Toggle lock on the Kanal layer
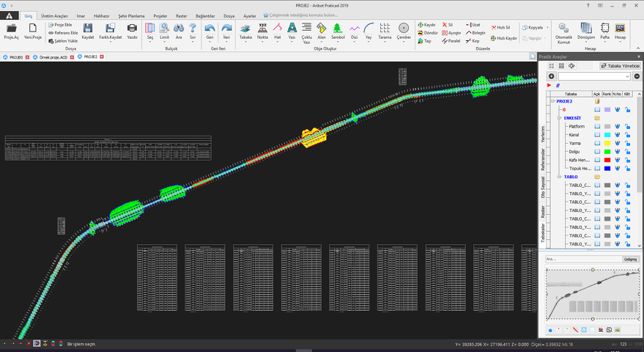This screenshot has height=352, width=644. tap(628, 135)
